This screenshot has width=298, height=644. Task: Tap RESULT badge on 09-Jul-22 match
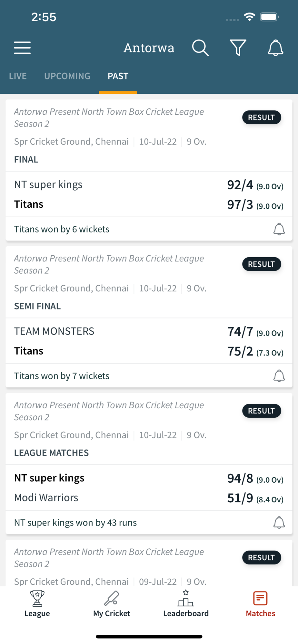pyautogui.click(x=262, y=557)
